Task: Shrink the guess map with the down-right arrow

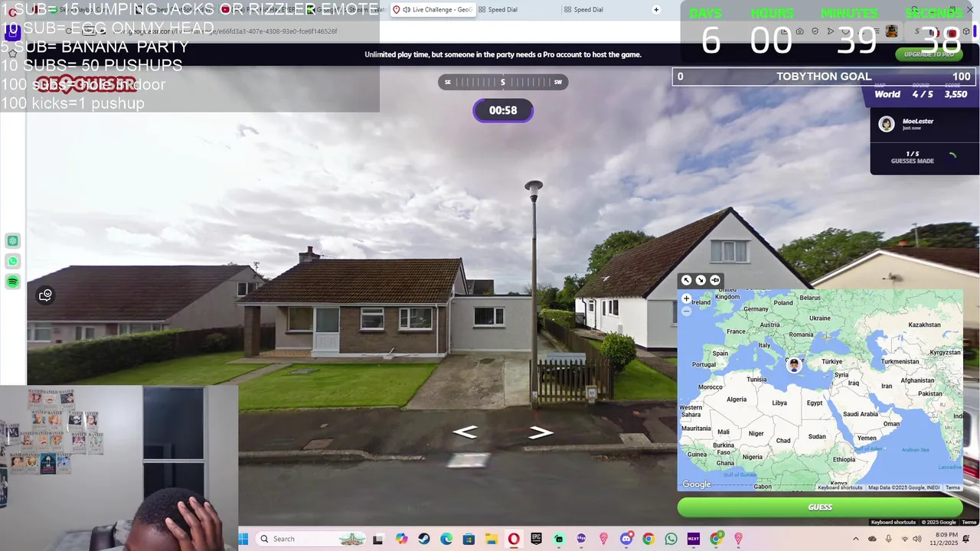Action: (701, 280)
